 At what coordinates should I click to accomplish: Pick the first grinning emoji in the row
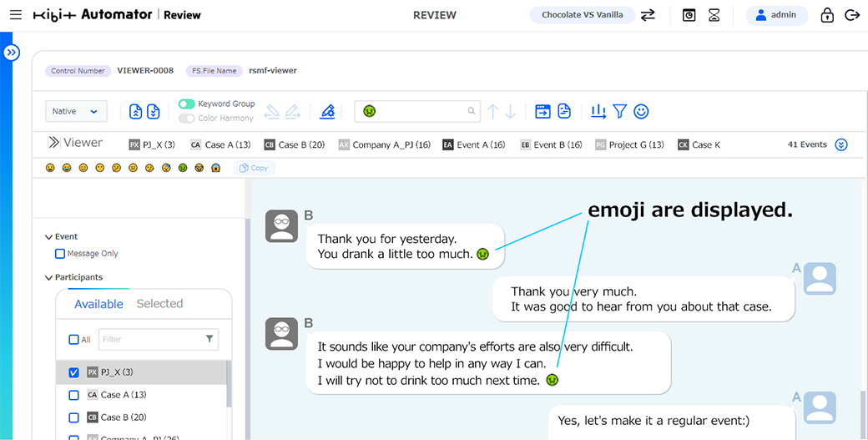pos(50,168)
